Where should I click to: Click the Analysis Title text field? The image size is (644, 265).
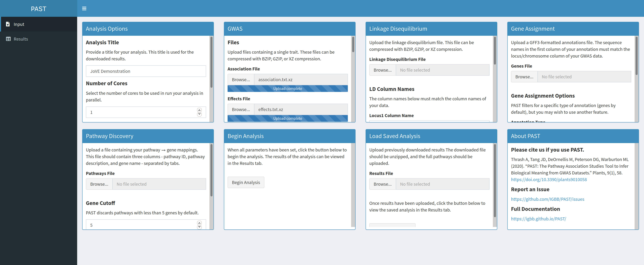tap(146, 71)
